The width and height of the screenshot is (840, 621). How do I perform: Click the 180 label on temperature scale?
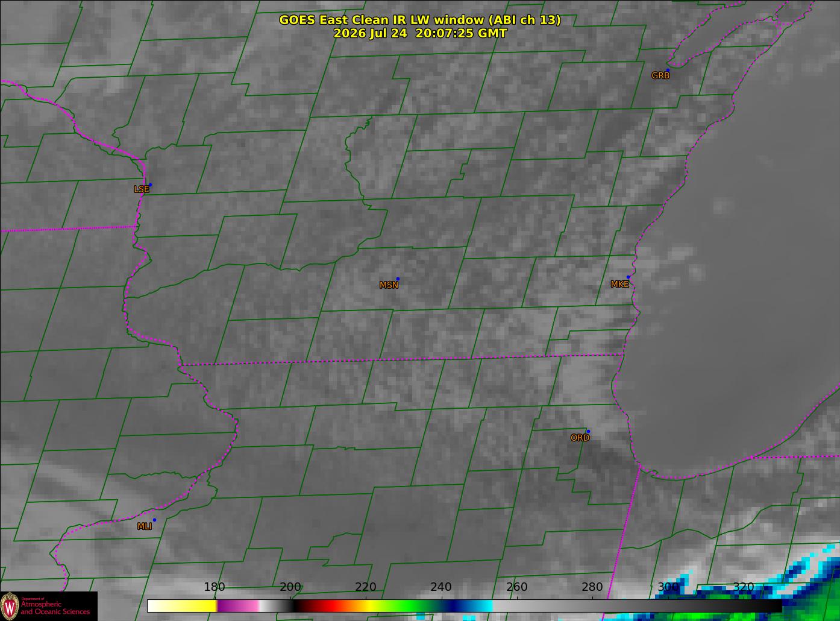[214, 587]
